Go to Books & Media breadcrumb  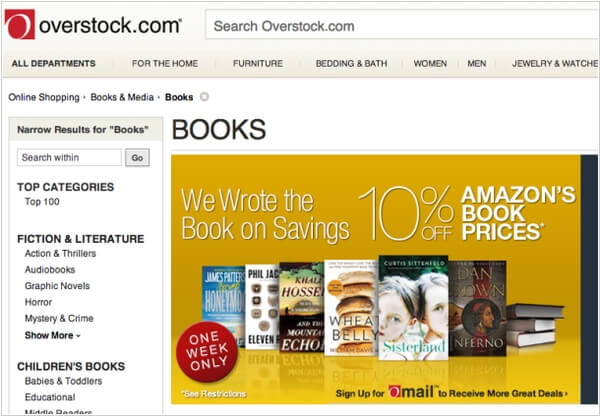tap(122, 97)
